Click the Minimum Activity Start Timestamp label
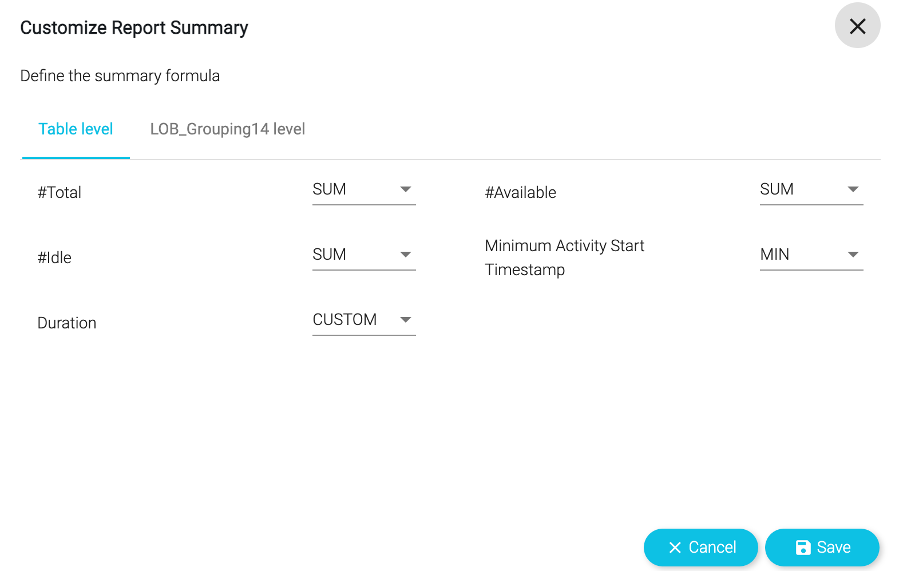The height and width of the screenshot is (572, 904). (565, 257)
